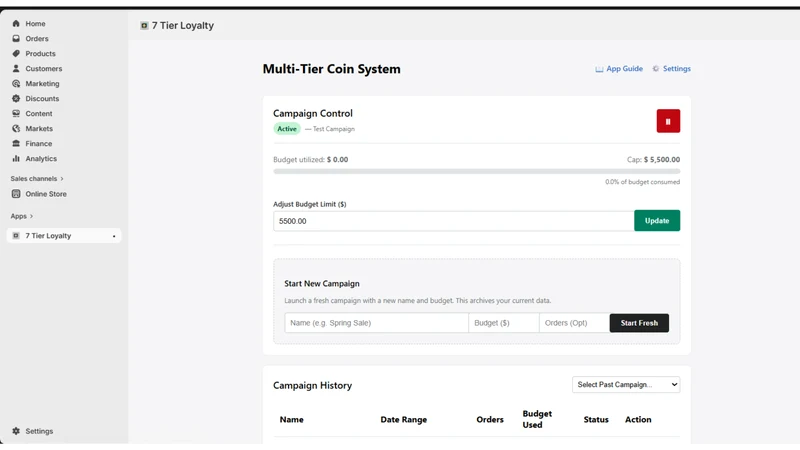Open Markets in the sidebar

click(x=39, y=129)
